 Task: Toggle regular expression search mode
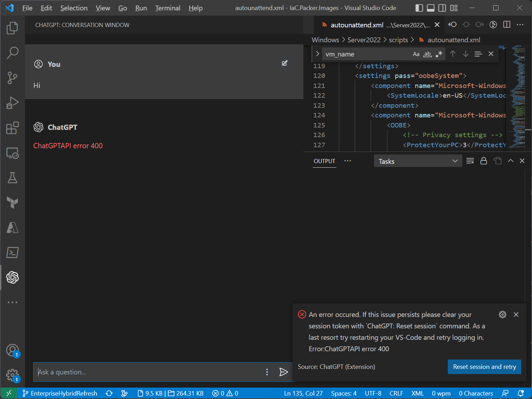(438, 54)
